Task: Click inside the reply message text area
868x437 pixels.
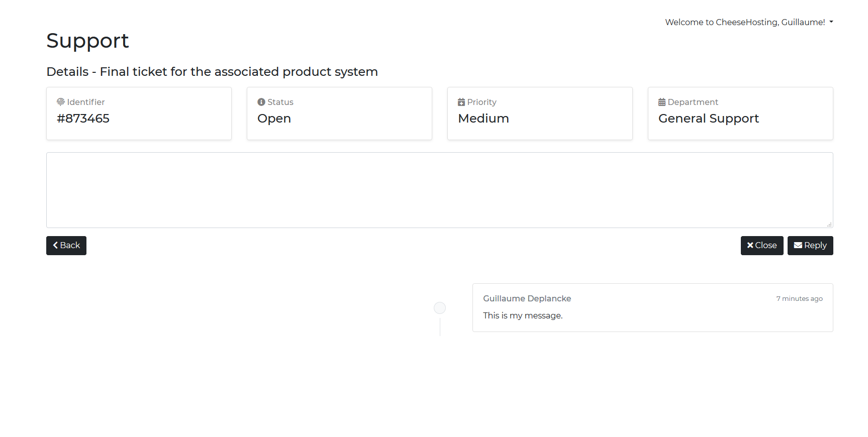Action: [439, 190]
